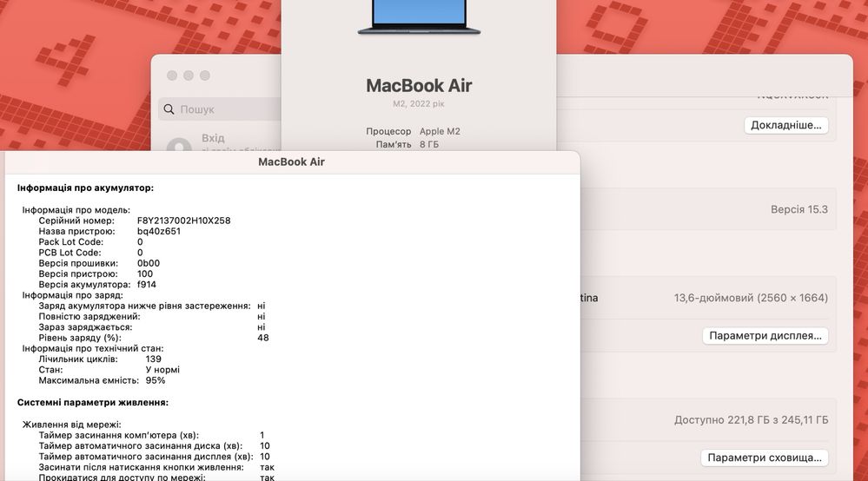The width and height of the screenshot is (868, 481).
Task: Click the M2, 2022 рік subtitle
Action: [419, 103]
